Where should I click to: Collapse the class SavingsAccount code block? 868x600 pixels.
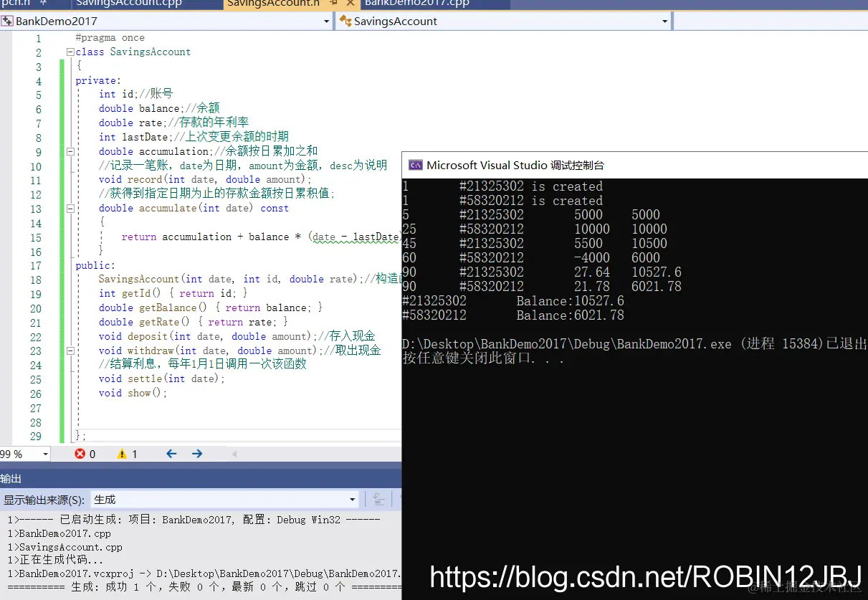[70, 52]
